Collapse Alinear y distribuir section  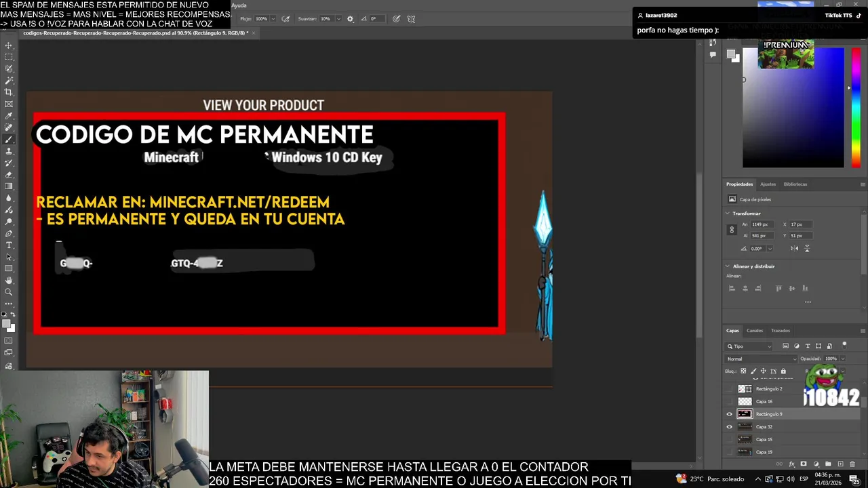coord(728,266)
